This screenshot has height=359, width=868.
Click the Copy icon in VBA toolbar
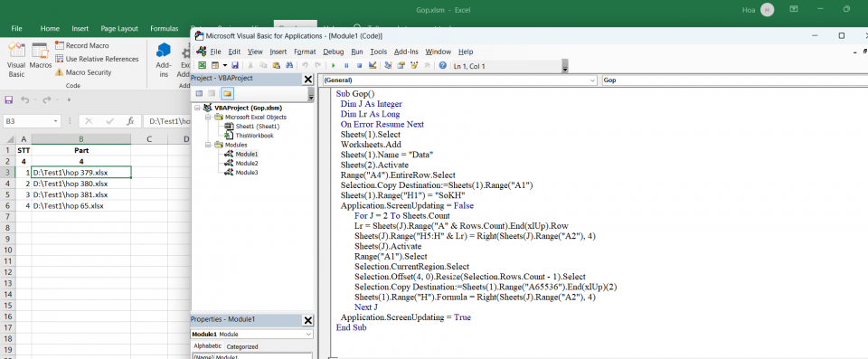263,65
